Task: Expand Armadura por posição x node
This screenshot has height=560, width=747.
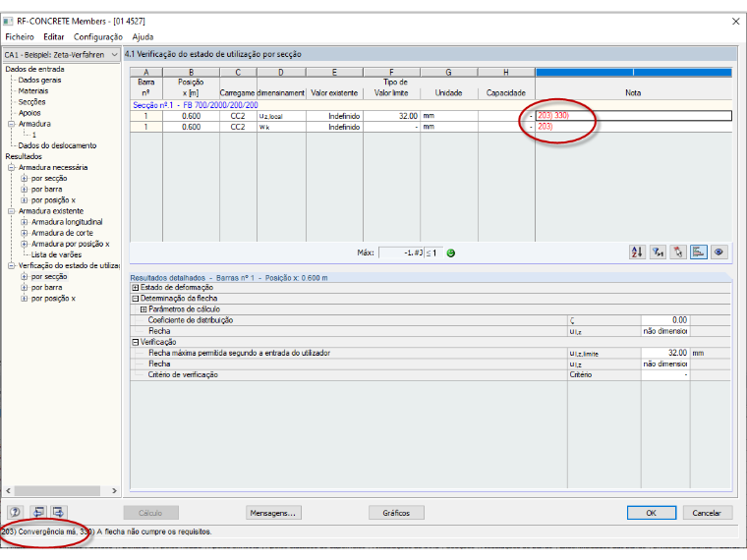Action: point(25,244)
